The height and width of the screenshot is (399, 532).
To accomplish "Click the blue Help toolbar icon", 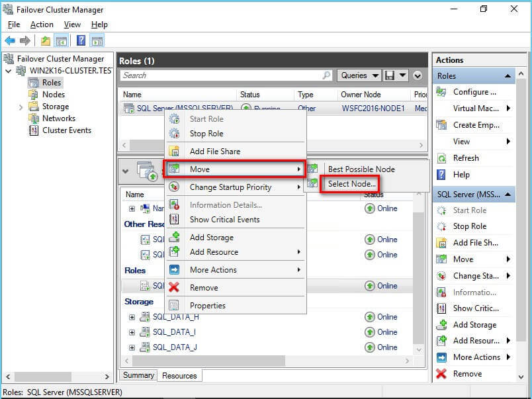I will click(x=81, y=40).
